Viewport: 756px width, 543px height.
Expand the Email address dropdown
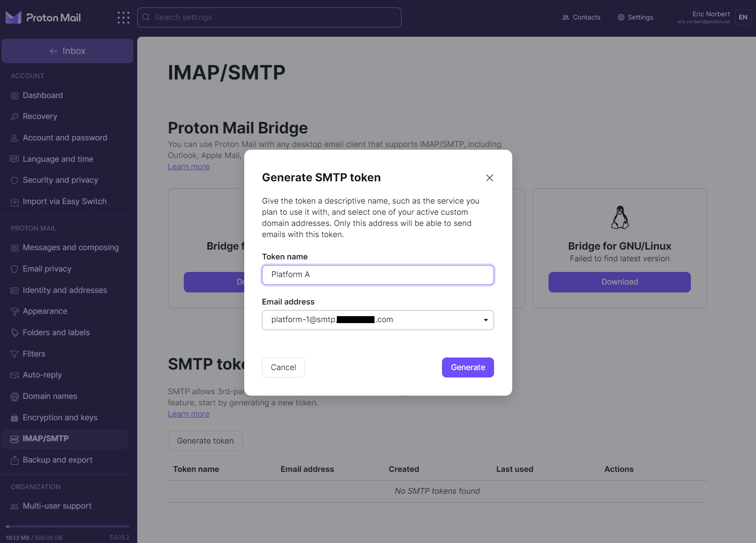(485, 320)
